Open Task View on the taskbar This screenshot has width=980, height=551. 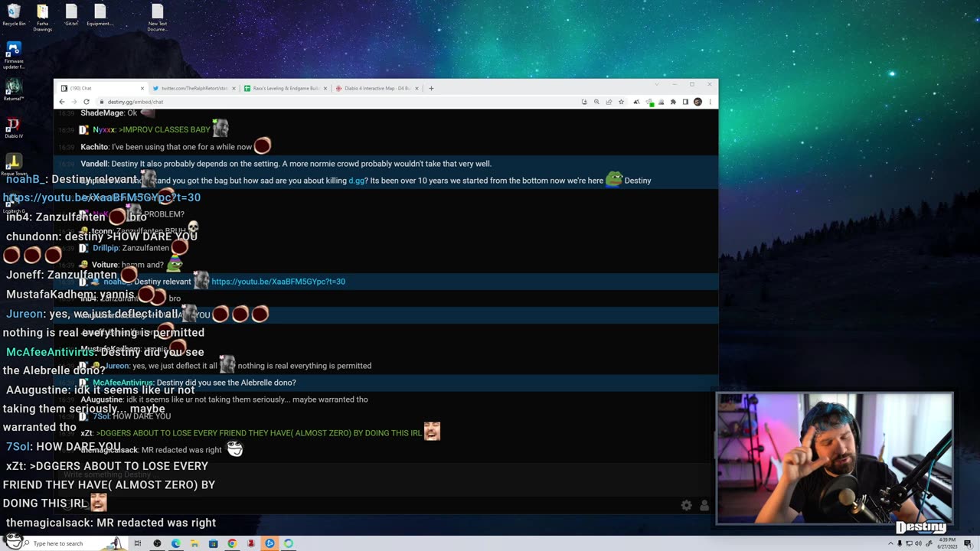coord(138,543)
